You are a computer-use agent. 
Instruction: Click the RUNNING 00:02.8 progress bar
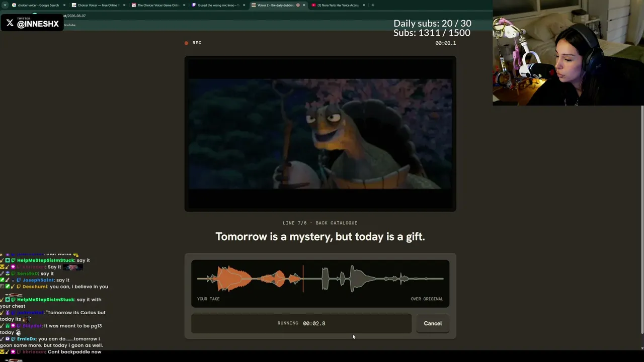click(x=301, y=324)
